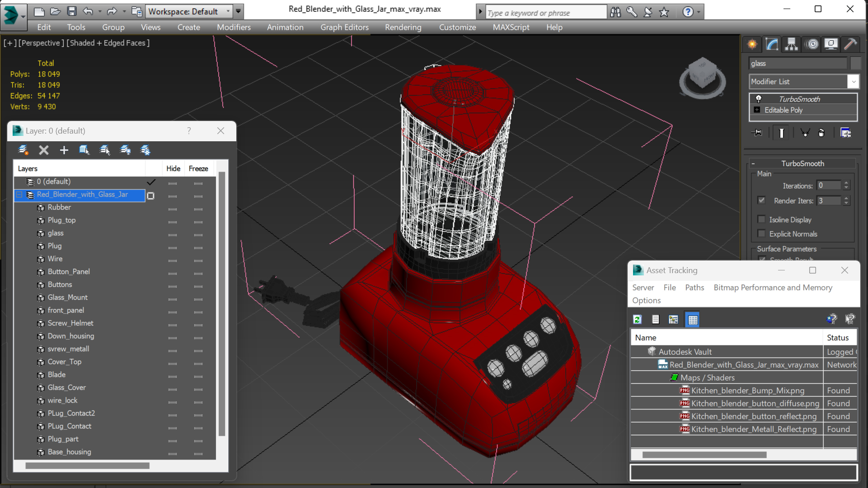Open the Paths menu in Asset Tracking
This screenshot has height=488, width=868.
click(694, 288)
